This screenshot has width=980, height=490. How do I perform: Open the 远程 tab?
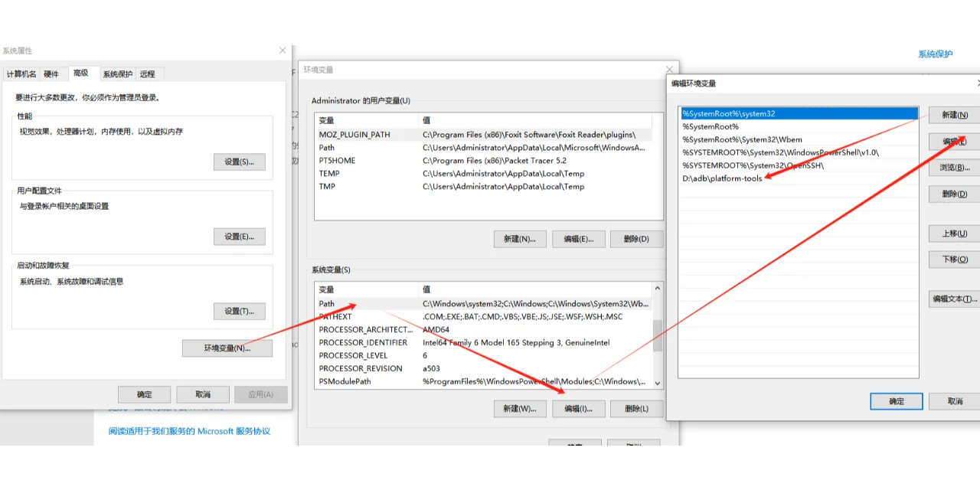coord(148,74)
